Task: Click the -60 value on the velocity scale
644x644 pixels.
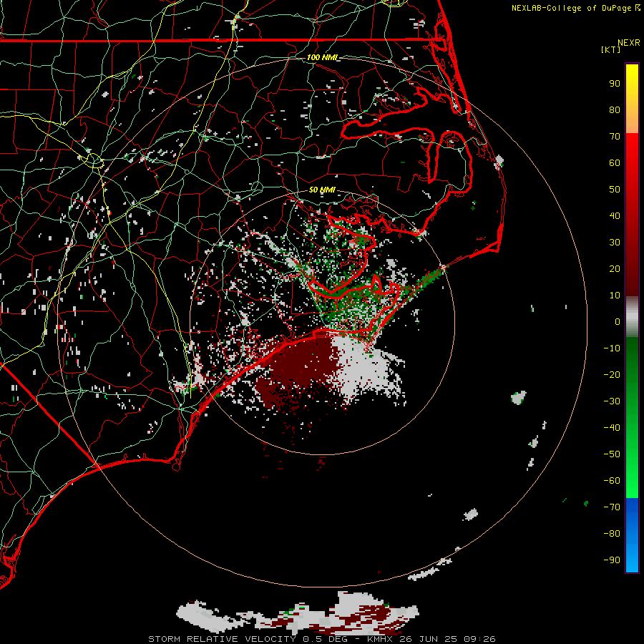Action: coord(612,481)
